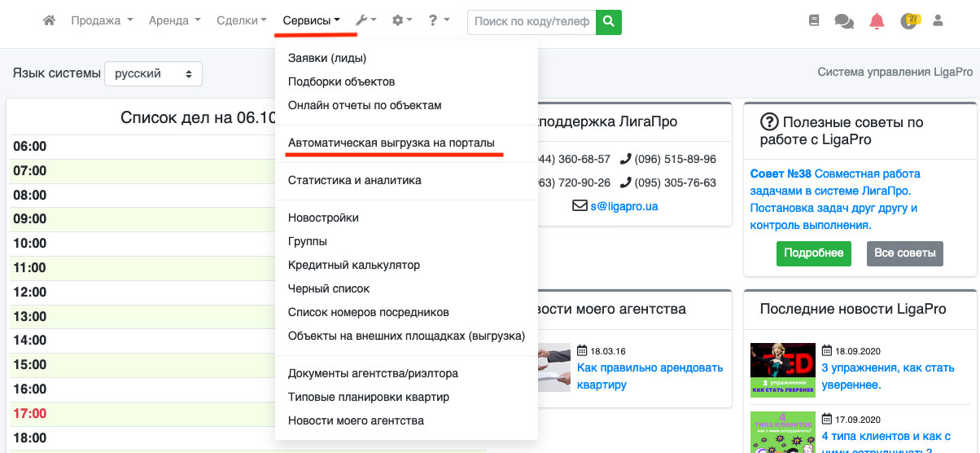Open the s@ligapro.ua email link
Viewport: 980px width, 453px height.
point(623,206)
